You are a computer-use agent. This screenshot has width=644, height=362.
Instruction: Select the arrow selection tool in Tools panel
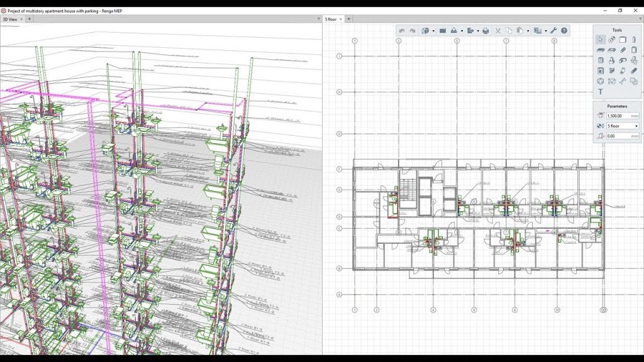coord(601,40)
